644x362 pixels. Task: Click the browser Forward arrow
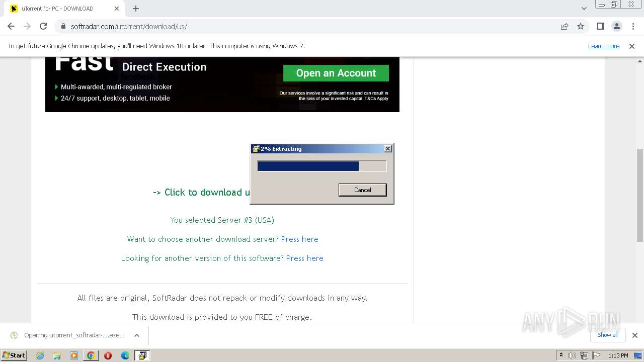[x=27, y=26]
